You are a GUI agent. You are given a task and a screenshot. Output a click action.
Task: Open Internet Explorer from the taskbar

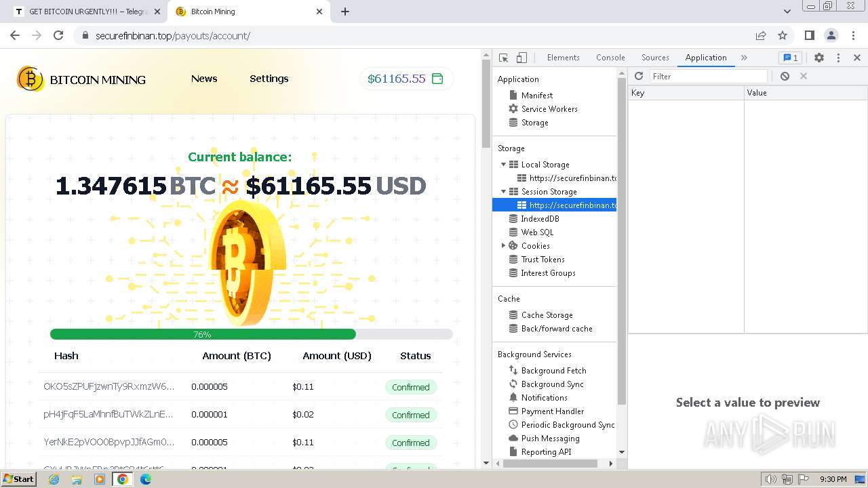coord(54,479)
